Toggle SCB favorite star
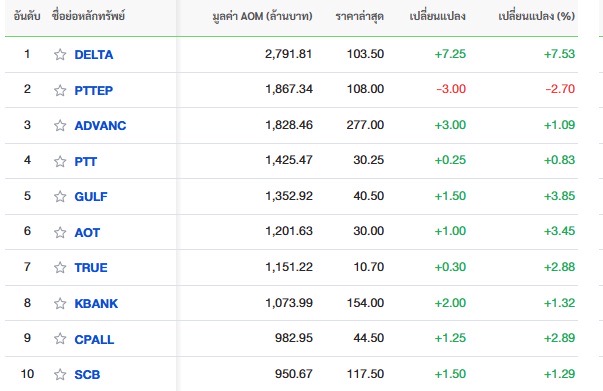 60,374
